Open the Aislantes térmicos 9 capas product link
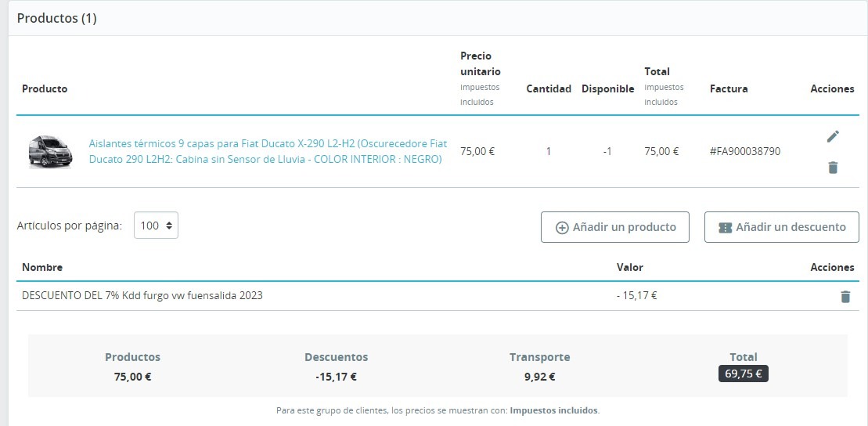Image resolution: width=868 pixels, height=426 pixels. click(x=268, y=151)
